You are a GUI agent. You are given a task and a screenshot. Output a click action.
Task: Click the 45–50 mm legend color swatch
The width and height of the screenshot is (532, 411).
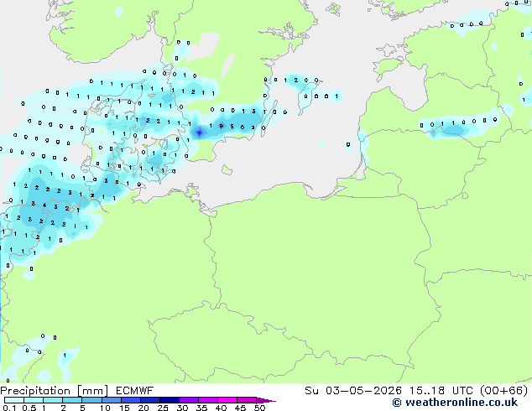(247, 400)
